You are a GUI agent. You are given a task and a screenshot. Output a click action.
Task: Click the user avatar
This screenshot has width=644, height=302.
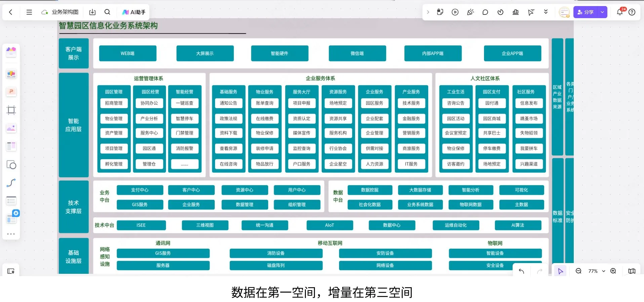point(564,12)
